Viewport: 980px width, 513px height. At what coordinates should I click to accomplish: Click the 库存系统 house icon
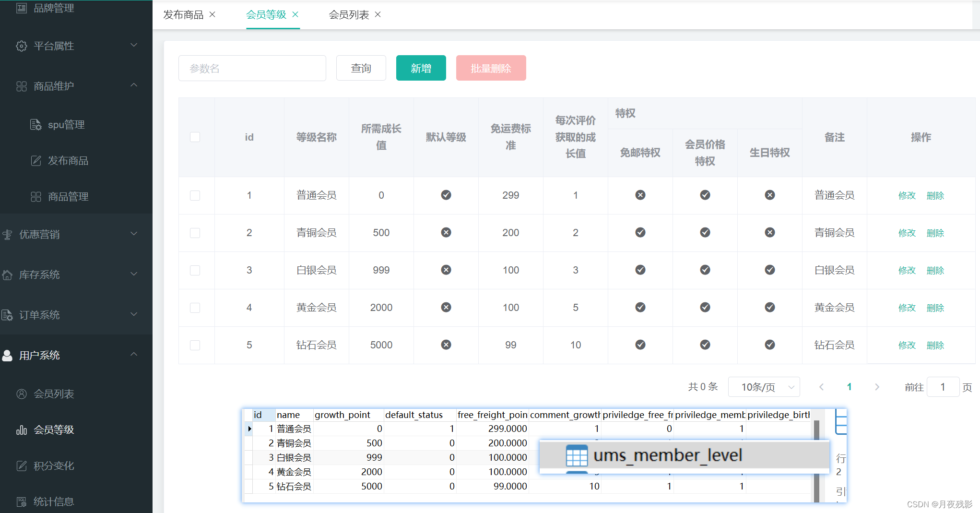tap(7, 274)
